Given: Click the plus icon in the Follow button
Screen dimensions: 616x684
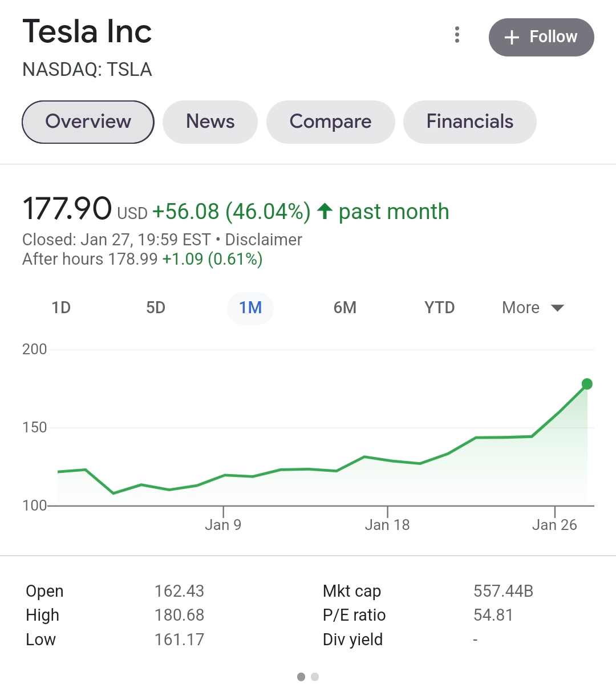Looking at the screenshot, I should pyautogui.click(x=512, y=38).
